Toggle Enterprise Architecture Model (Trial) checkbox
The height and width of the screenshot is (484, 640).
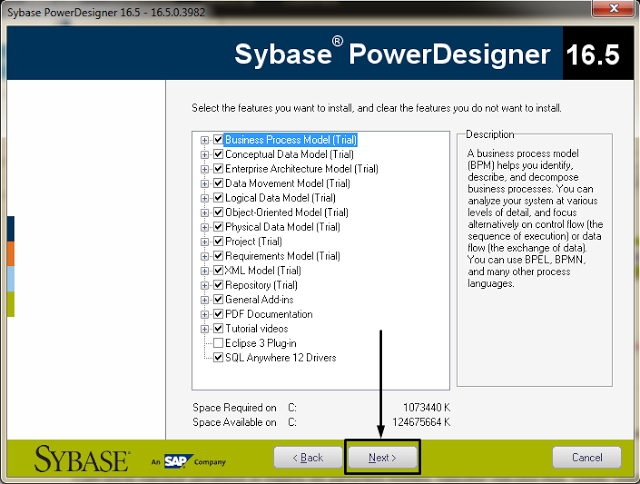218,169
